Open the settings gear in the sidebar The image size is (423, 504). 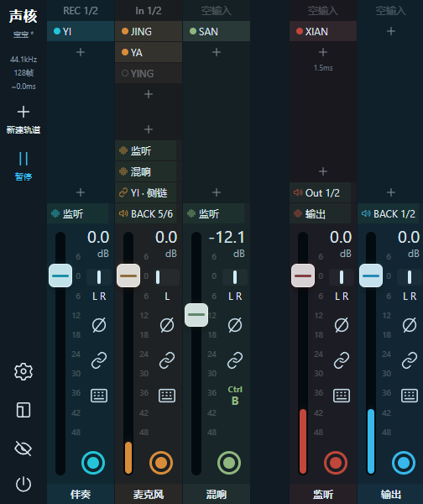tap(23, 372)
